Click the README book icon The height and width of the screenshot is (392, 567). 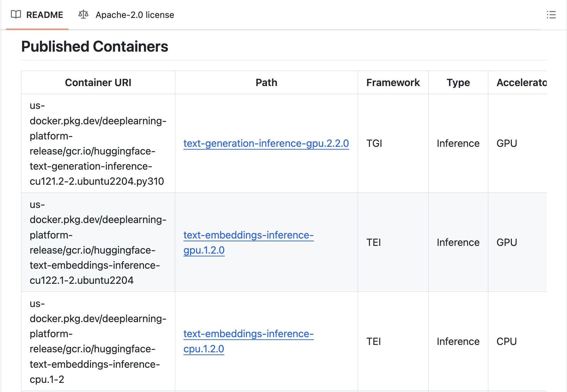(x=16, y=15)
